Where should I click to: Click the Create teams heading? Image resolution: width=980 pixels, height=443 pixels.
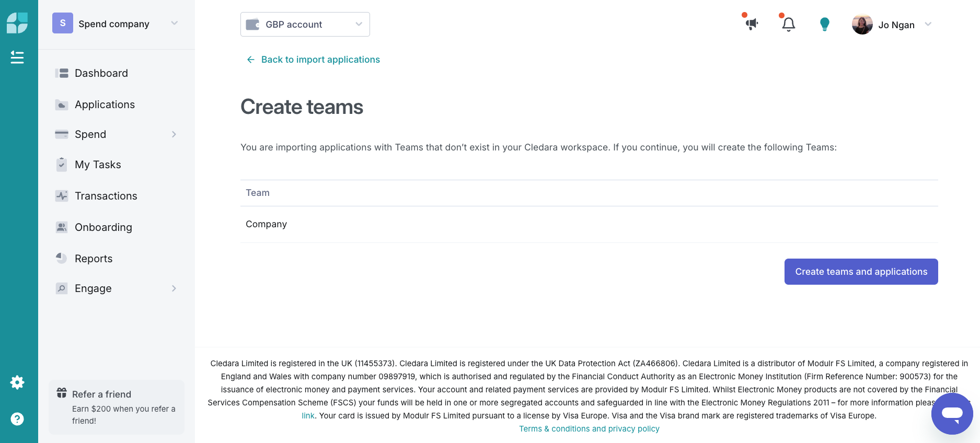(x=302, y=107)
